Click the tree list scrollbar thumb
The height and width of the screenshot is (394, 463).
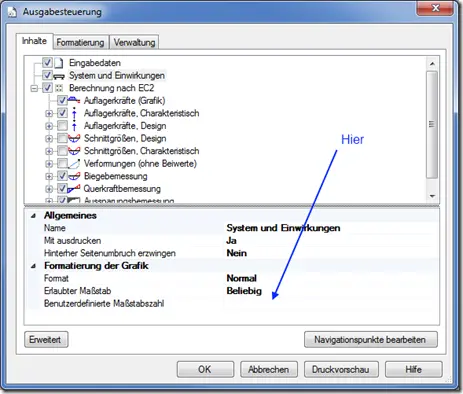tap(432, 125)
